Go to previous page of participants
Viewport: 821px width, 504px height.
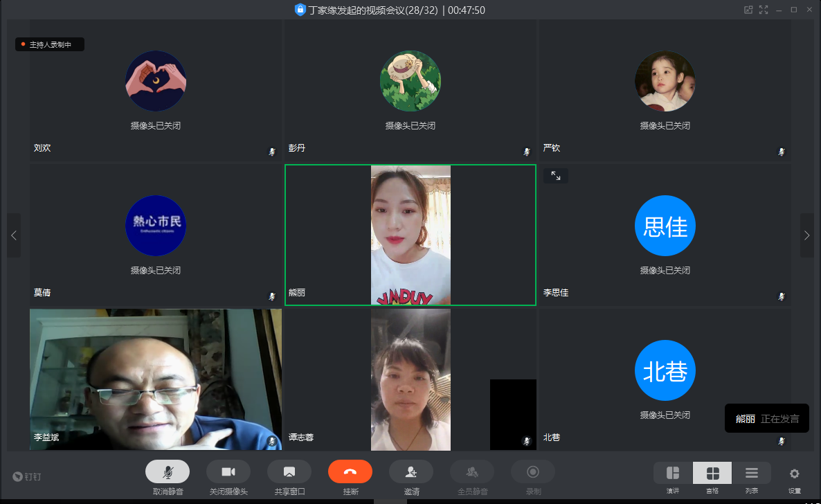pyautogui.click(x=14, y=235)
